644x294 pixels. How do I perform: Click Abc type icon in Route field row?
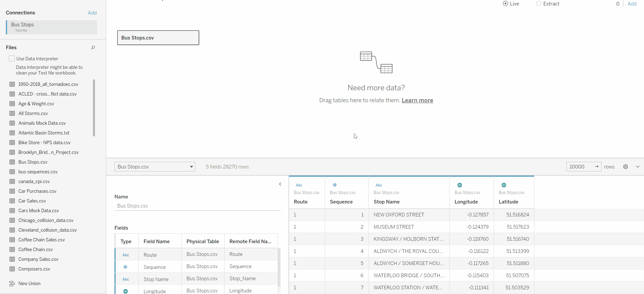[x=126, y=255]
